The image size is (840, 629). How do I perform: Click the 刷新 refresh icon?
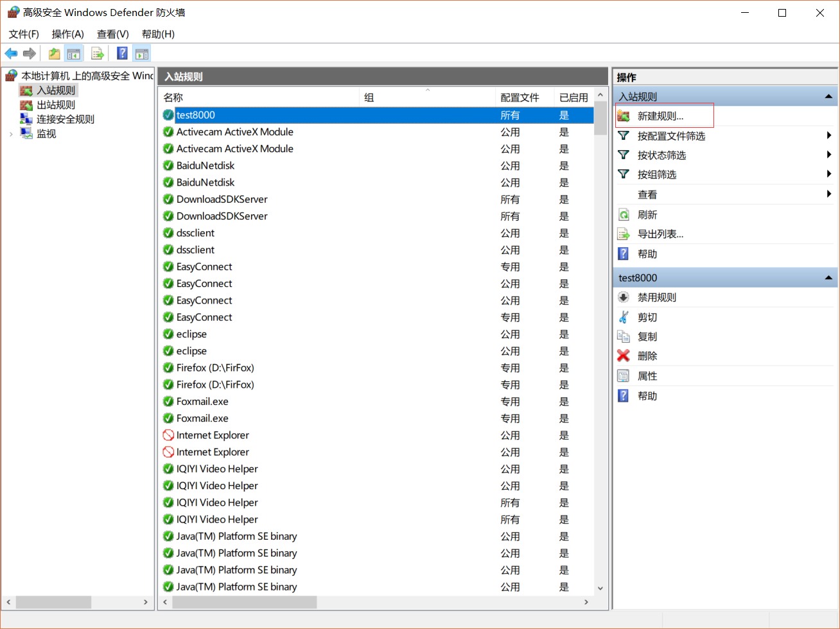(x=623, y=214)
